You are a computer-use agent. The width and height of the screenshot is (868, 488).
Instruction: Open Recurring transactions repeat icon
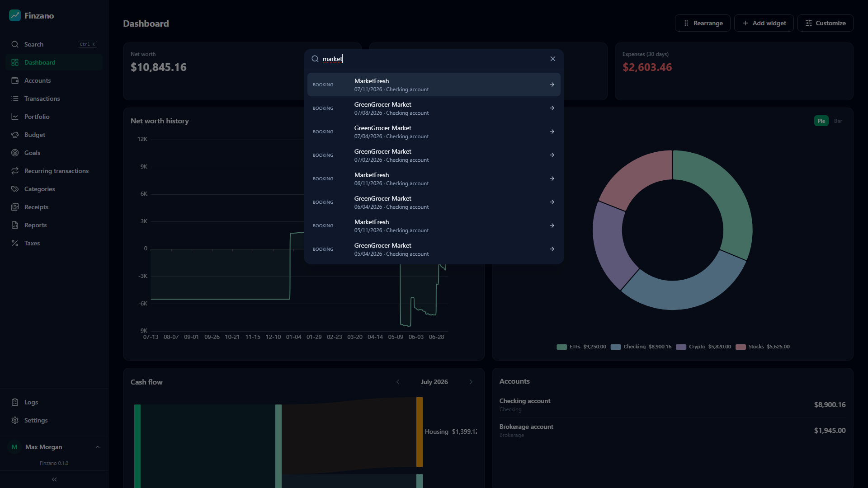tap(15, 171)
